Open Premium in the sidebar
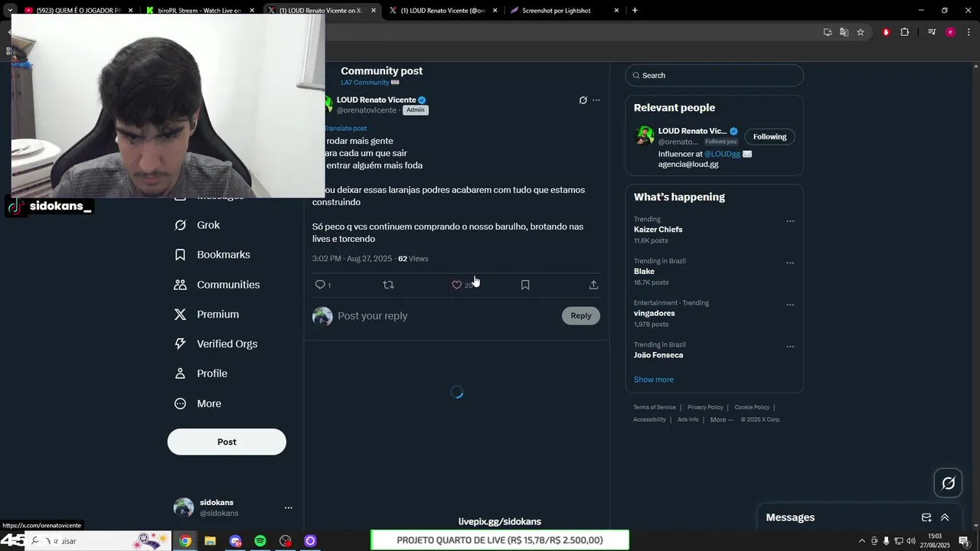Screen dimensions: 980x551 point(207,315)
